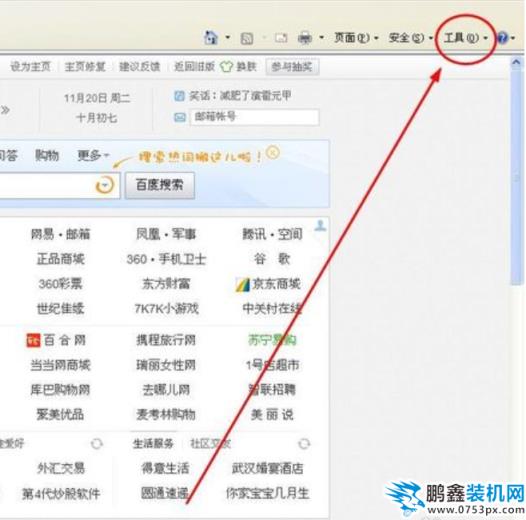Click the 参与抽奖 button
Screen dimensions: 526x520
coord(292,66)
